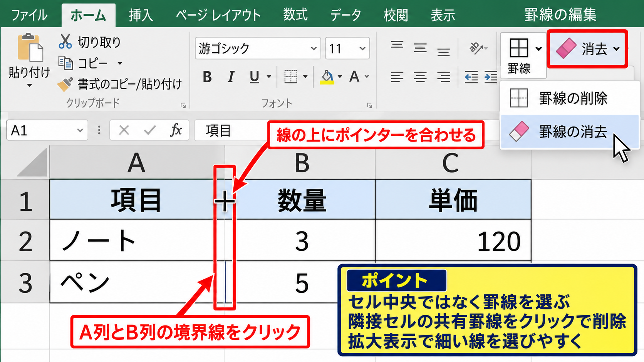Click the fill color paint bucket
644x362 pixels.
327,77
